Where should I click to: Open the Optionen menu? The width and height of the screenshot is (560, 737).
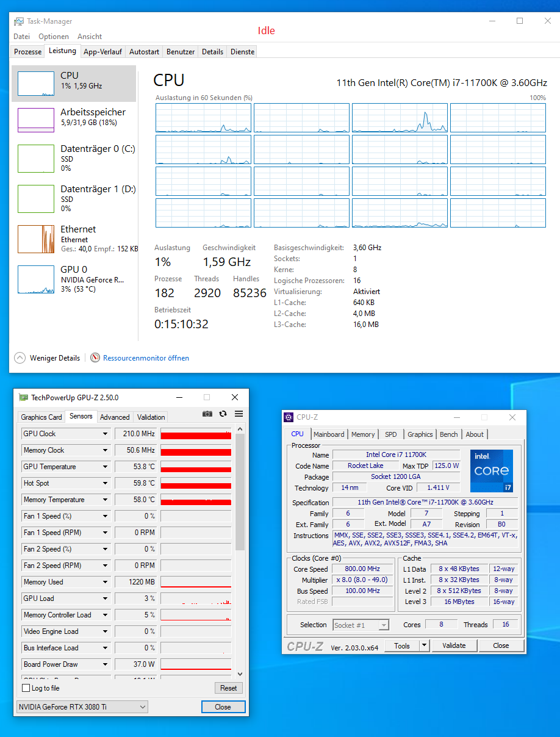[54, 37]
